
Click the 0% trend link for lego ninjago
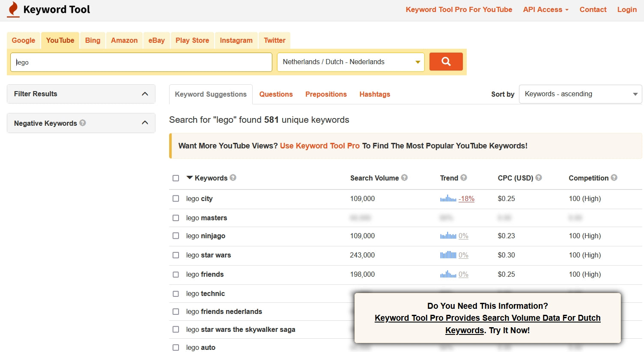tap(463, 236)
